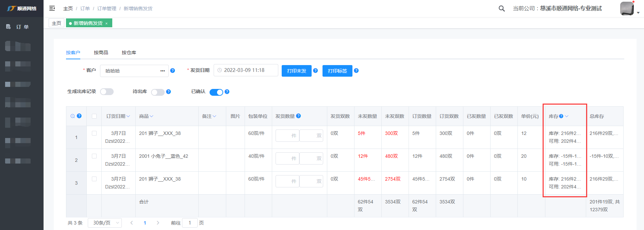Turn off the 已确认 switch

pos(216,92)
